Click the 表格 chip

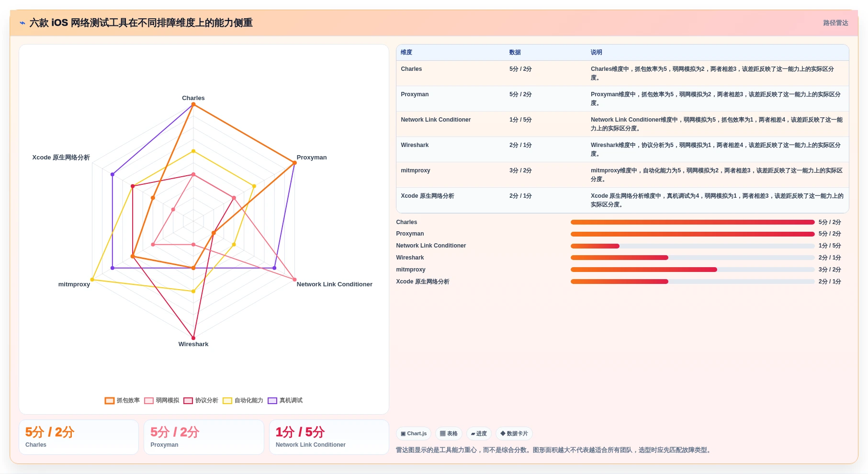click(449, 434)
